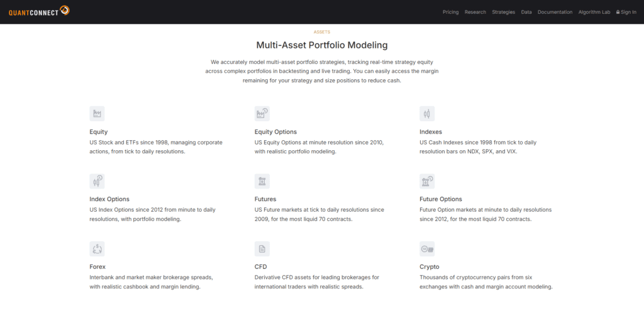The width and height of the screenshot is (644, 311).
Task: Go to Strategies in the navbar
Action: 503,12
